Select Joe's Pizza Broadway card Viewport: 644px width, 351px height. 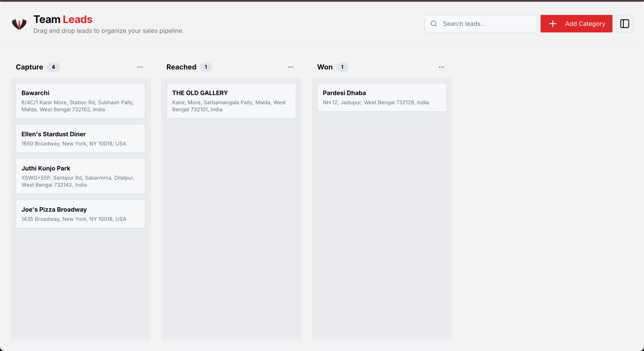pos(81,214)
